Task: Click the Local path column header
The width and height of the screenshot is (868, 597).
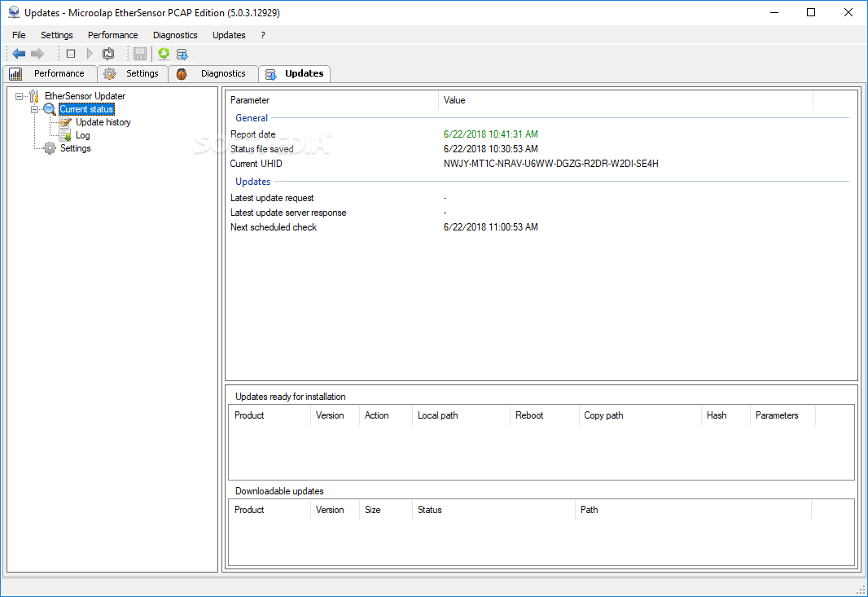Action: tap(461, 415)
